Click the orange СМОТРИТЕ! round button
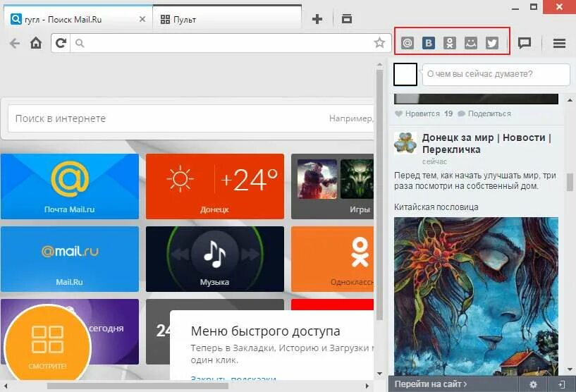Viewport: 576px width, 392px height. [48, 345]
